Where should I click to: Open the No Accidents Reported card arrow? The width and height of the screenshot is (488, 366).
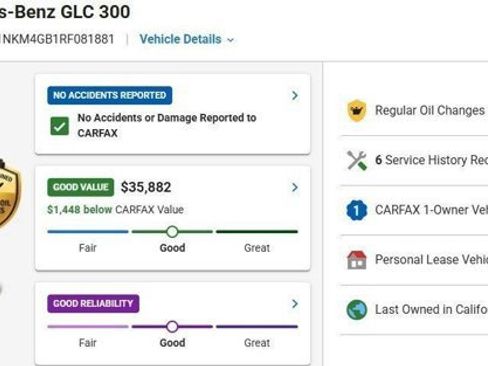pos(295,96)
